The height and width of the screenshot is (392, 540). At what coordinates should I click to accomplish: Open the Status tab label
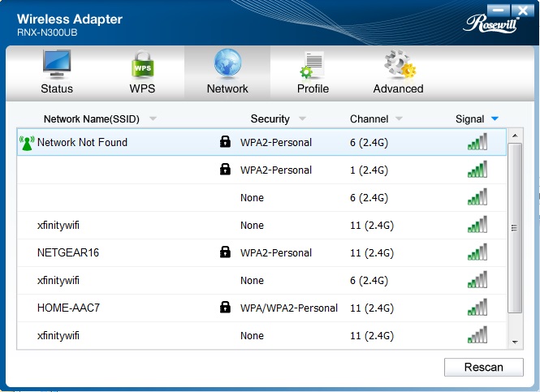[57, 88]
